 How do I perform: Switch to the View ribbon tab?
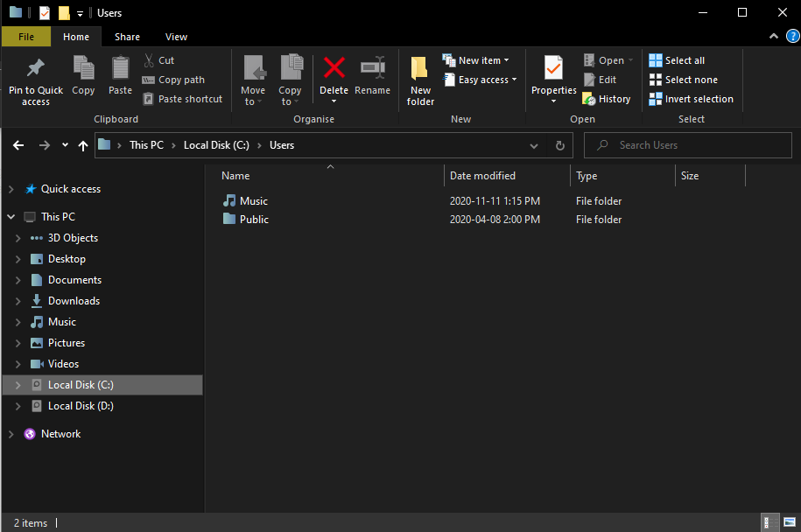(x=176, y=37)
